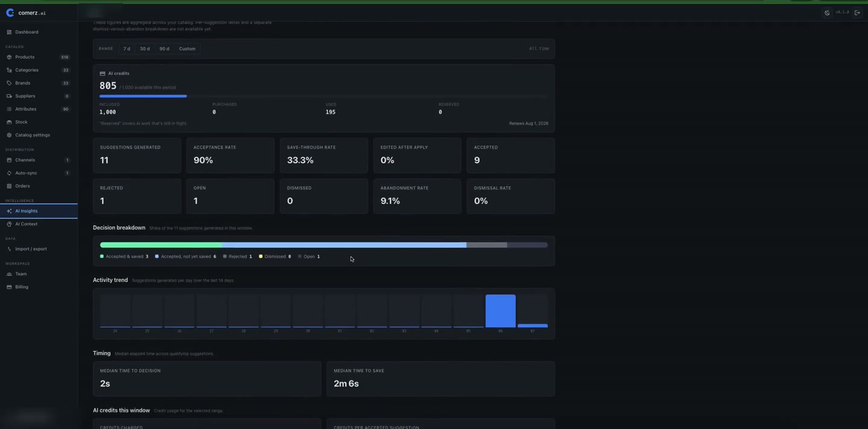868x429 pixels.
Task: Click the comerz.ai logo icon
Action: [x=10, y=13]
